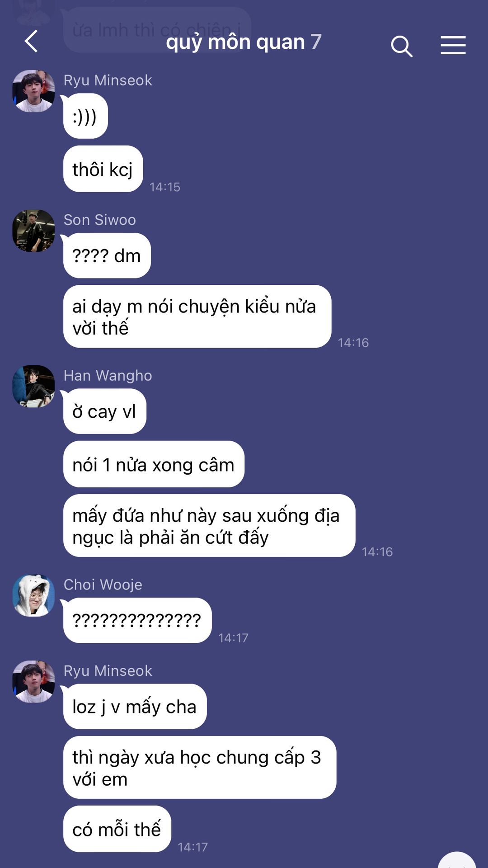Tap the name Han Wangho
The image size is (488, 868).
coord(108,375)
